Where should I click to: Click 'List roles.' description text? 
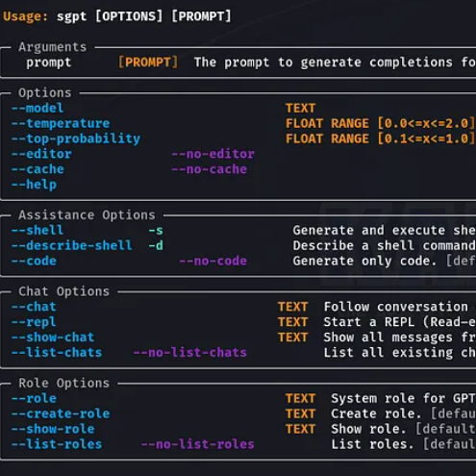tap(372, 444)
